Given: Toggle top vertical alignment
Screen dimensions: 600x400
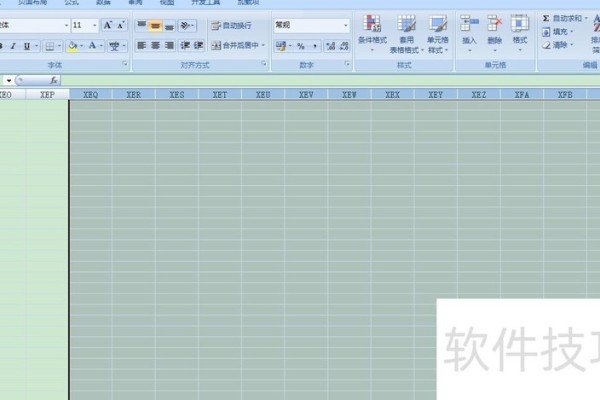Looking at the screenshot, I should point(142,25).
